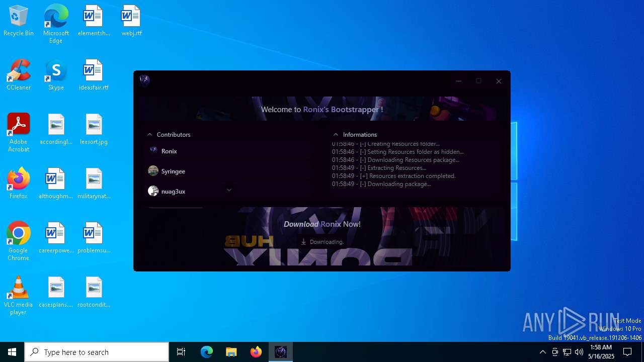The image size is (644, 362).
Task: Minimize the Ronix Bootstrapper window
Action: tap(458, 81)
